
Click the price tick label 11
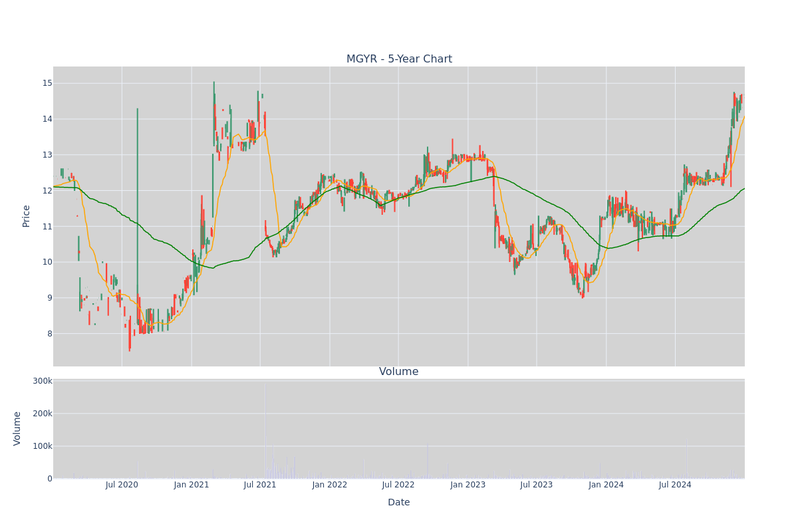click(x=47, y=226)
